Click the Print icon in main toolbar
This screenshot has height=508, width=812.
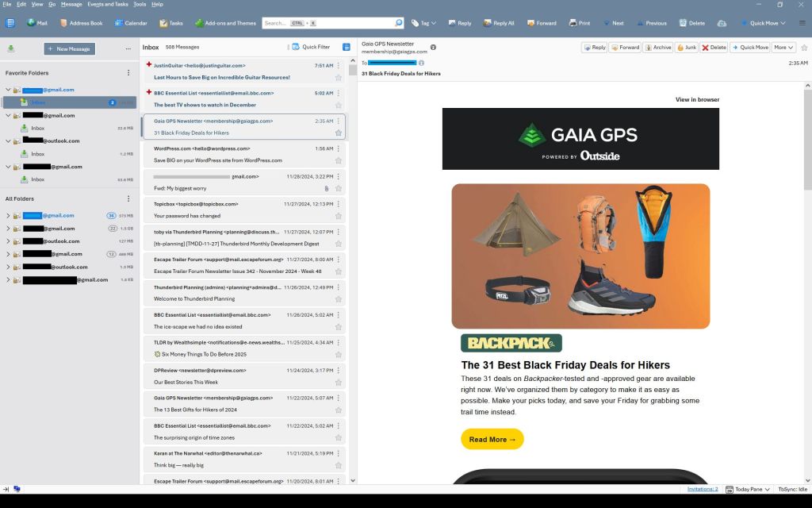coord(580,23)
